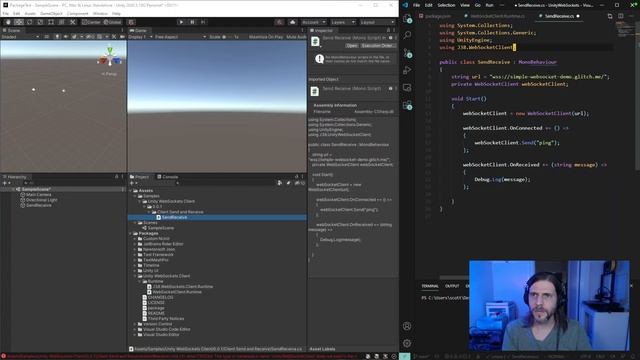Viewport: 640px width, 360px height.
Task: Start Unity Play mode
Action: point(181,22)
